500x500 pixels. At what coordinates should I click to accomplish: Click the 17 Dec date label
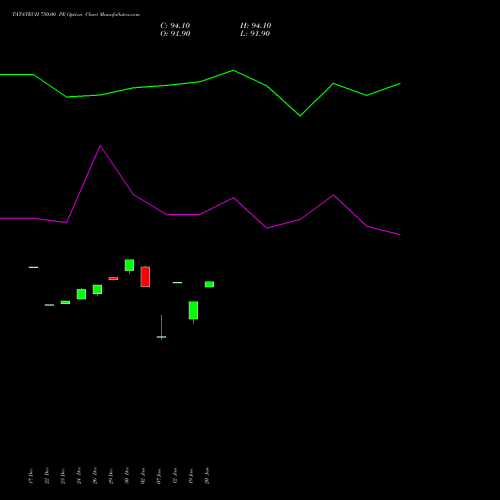pos(31,476)
